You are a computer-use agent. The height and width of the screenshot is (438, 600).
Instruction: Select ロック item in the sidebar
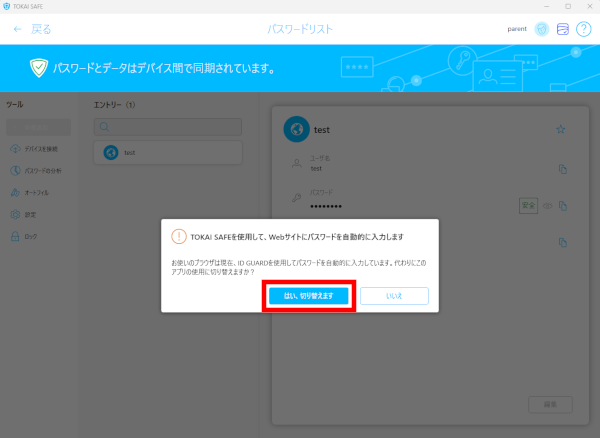click(x=24, y=236)
